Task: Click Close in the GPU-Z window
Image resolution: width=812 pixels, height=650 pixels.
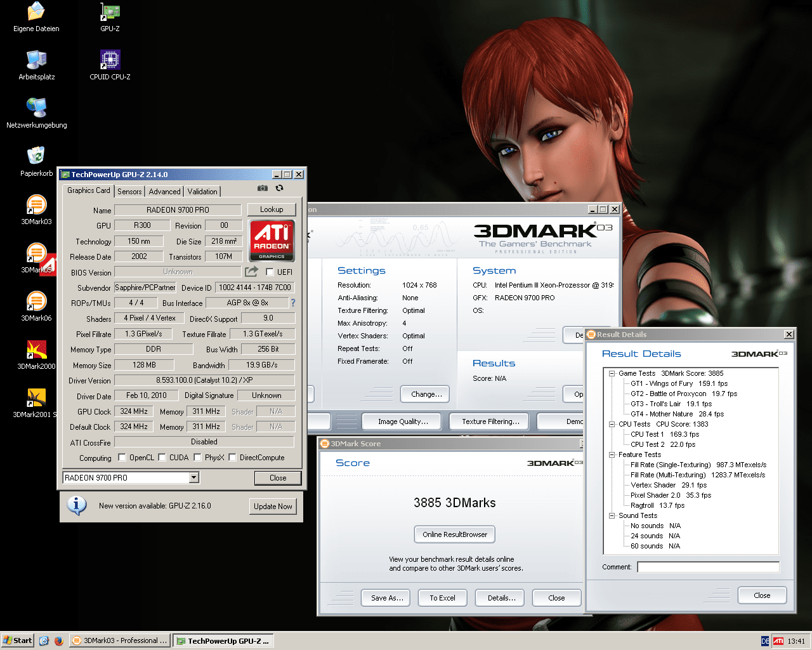Action: 278,478
